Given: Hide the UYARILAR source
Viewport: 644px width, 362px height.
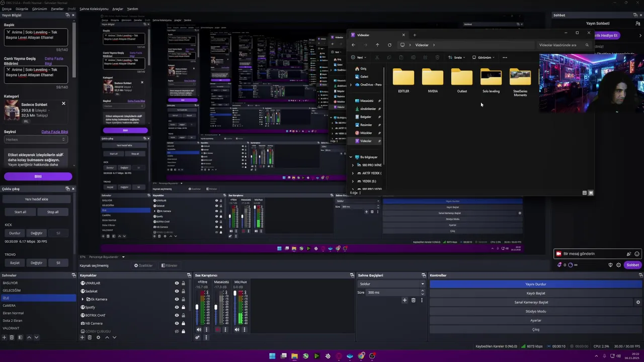Looking at the screenshot, I should (x=177, y=283).
